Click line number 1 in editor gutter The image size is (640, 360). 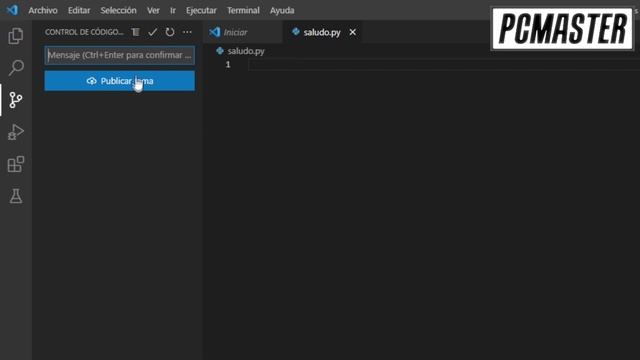(228, 64)
